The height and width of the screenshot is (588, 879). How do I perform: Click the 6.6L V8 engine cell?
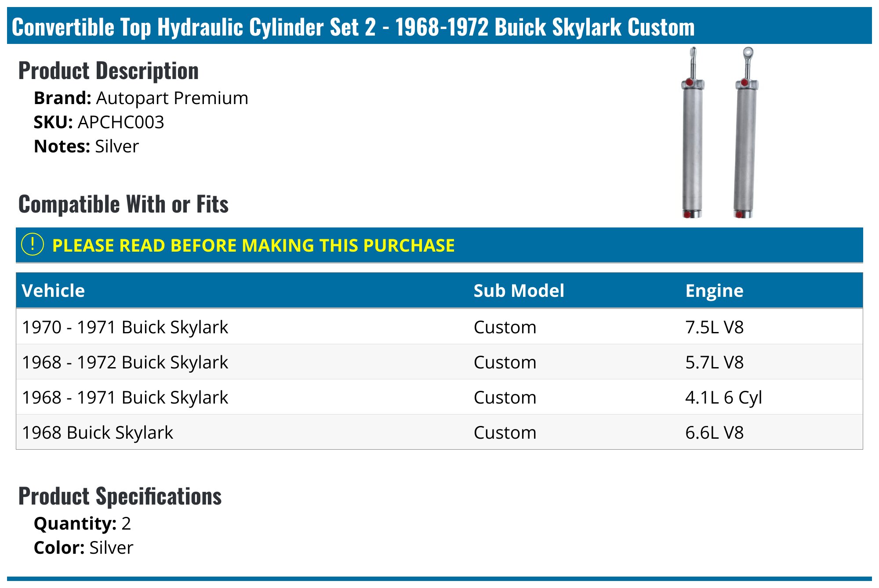[x=714, y=433]
